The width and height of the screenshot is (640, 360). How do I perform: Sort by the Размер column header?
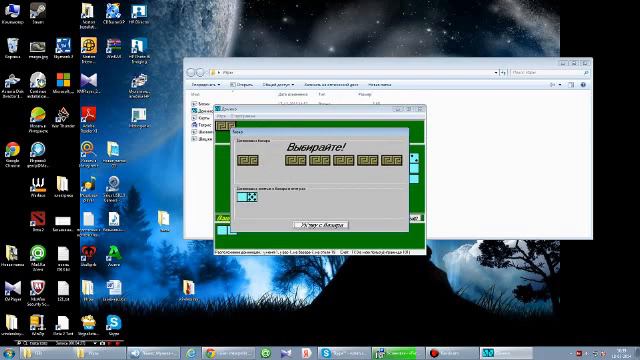point(364,94)
